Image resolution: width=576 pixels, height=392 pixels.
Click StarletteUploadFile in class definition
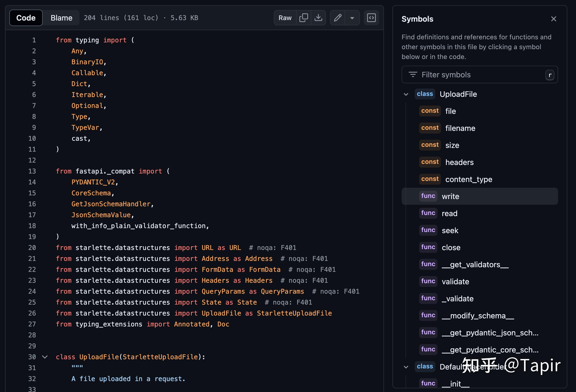160,357
